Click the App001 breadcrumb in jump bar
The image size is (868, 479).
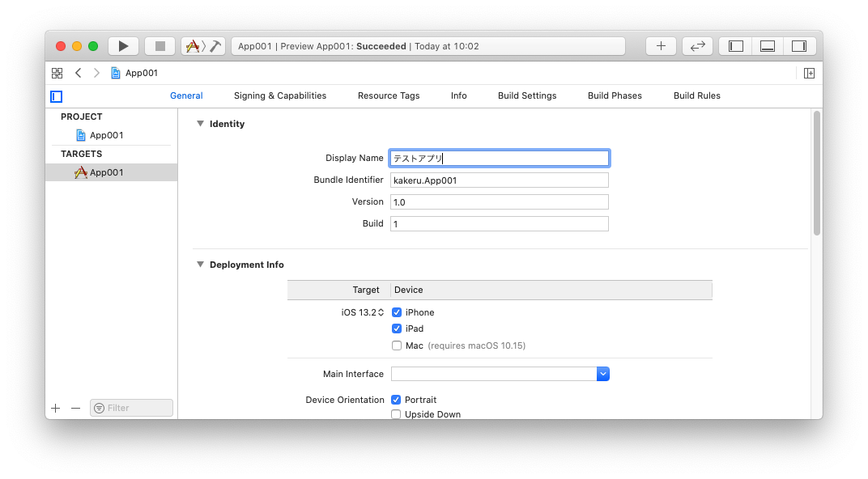(134, 73)
